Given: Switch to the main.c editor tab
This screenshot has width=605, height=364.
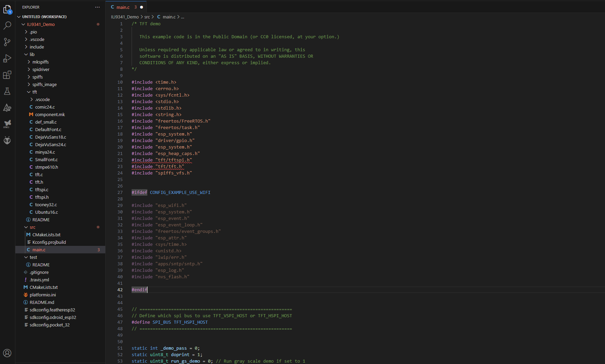Looking at the screenshot, I should 126,7.
